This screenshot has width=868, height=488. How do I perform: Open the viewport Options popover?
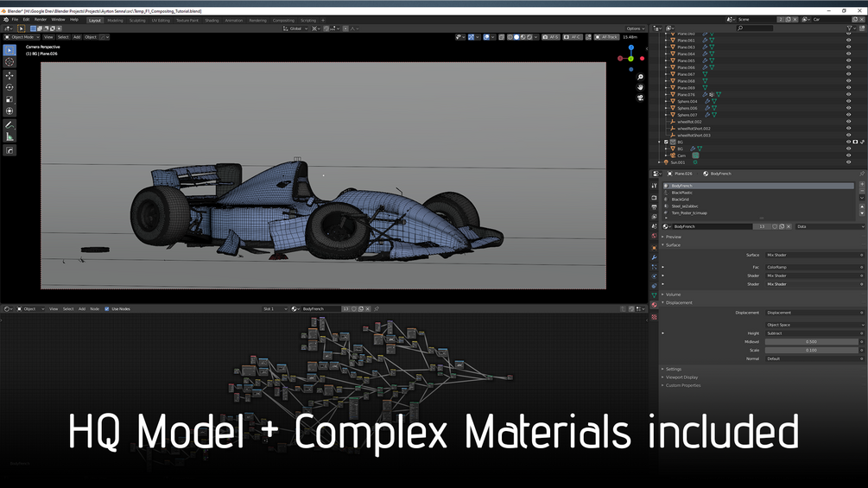[x=635, y=29]
